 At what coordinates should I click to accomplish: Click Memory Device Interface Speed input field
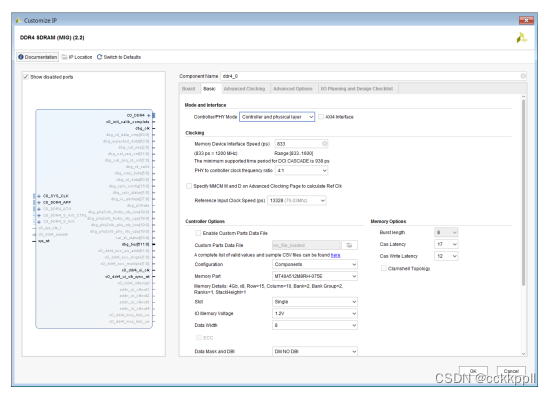tap(302, 143)
